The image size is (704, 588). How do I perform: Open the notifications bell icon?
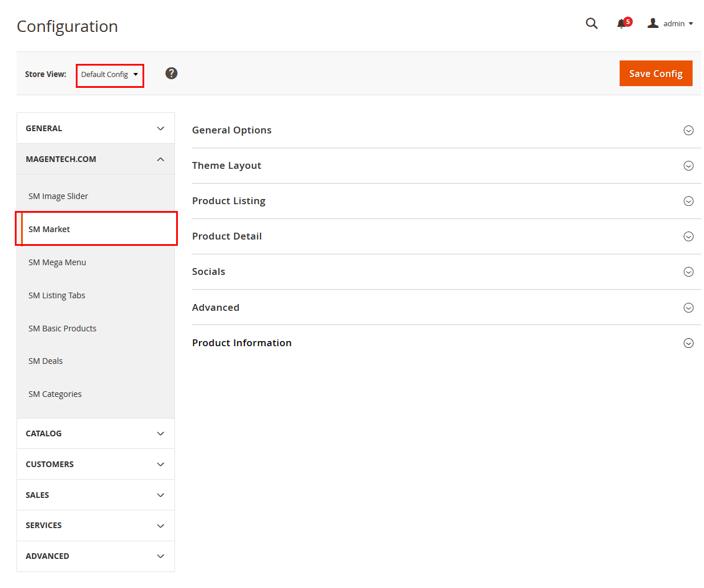coord(622,23)
